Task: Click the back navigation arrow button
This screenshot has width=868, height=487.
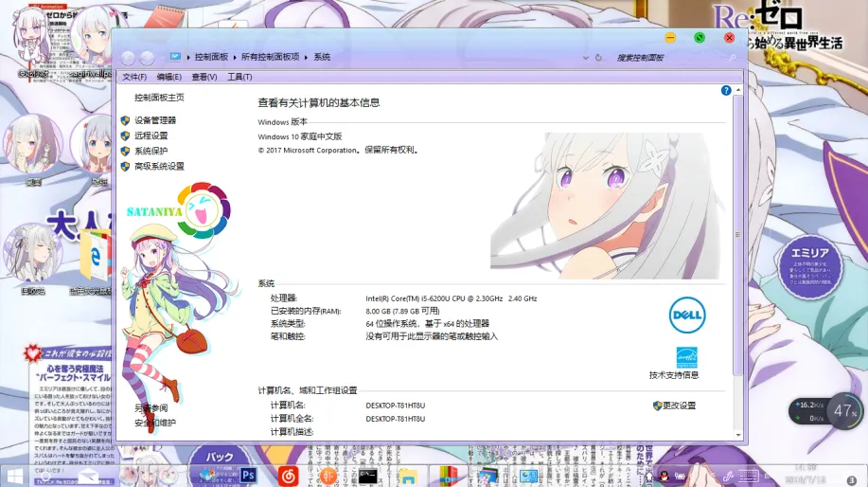Action: click(128, 58)
